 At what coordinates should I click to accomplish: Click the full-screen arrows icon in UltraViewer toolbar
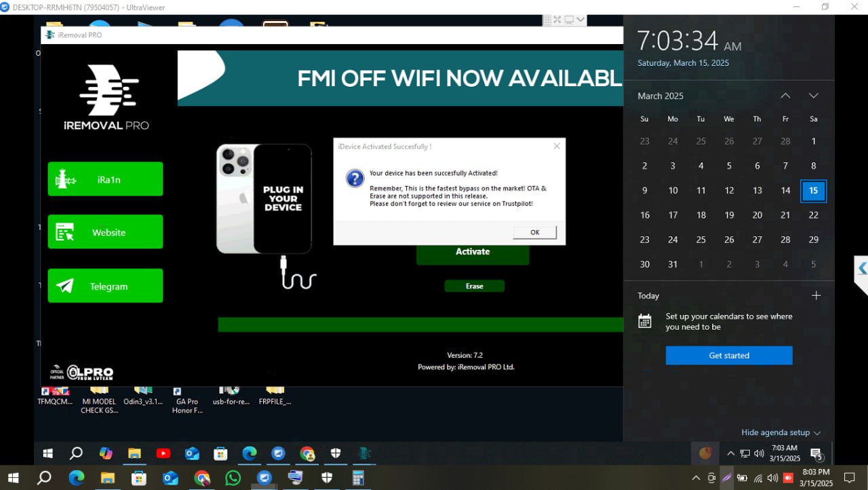[x=557, y=20]
